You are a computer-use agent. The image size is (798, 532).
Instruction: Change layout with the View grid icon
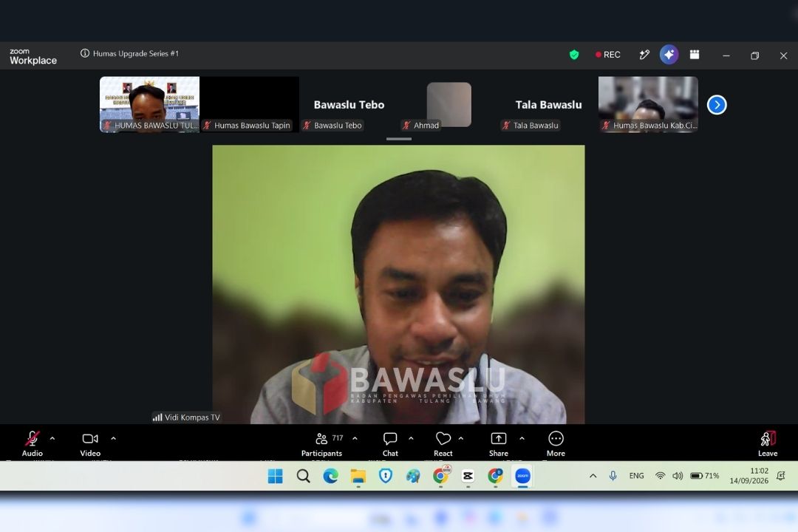point(694,55)
